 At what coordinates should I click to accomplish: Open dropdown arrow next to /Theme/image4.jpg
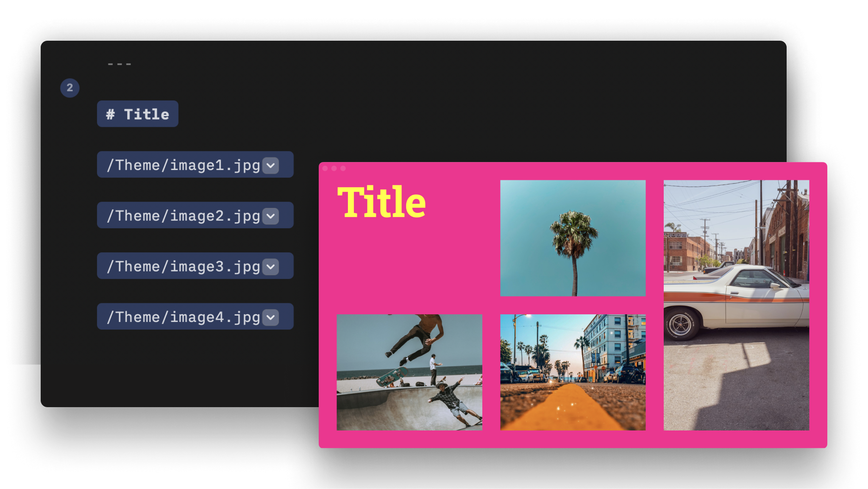270,317
